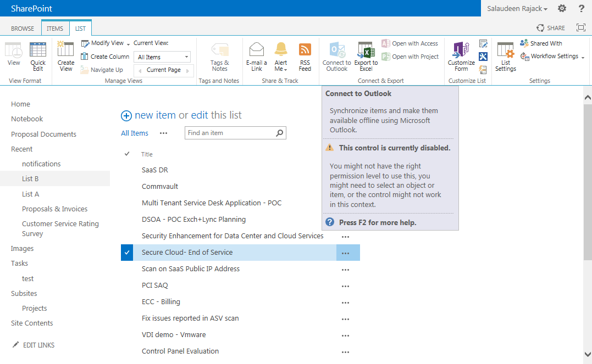
Task: Select the All Items view link
Action: [x=135, y=133]
